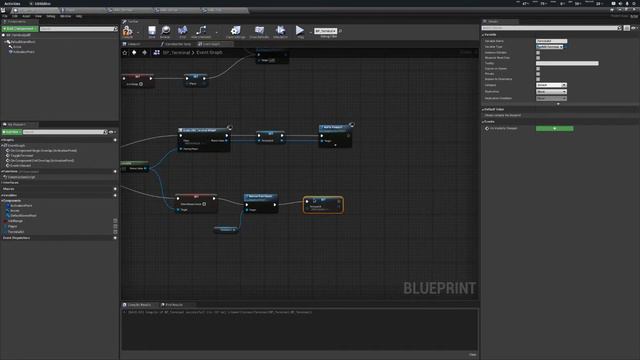Collapse the Default Value section

point(483,110)
